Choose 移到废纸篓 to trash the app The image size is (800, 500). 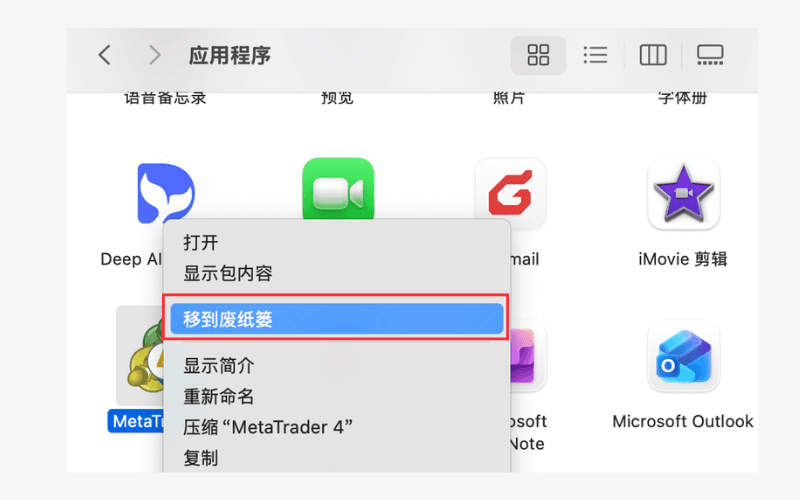pyautogui.click(x=337, y=319)
